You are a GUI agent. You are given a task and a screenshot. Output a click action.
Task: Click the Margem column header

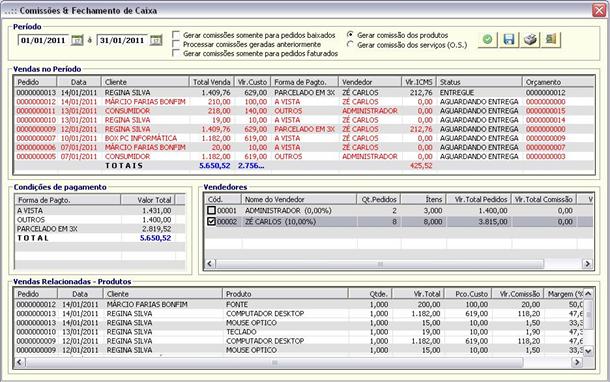(564, 294)
